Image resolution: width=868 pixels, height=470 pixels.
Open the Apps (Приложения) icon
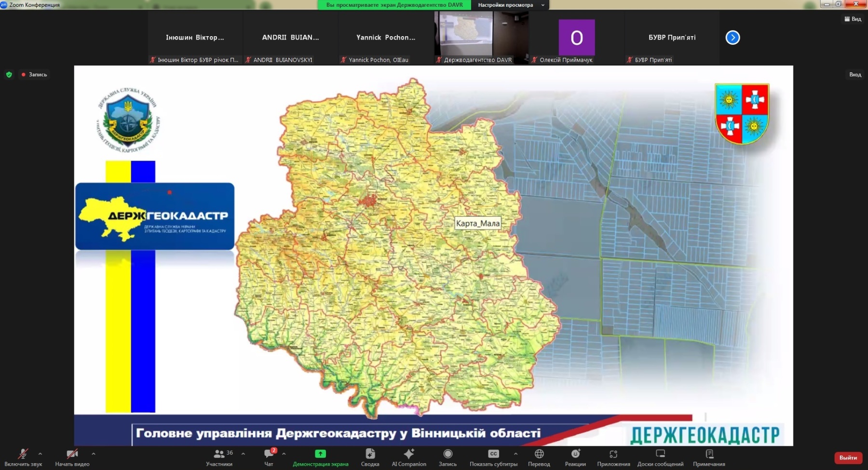613,454
